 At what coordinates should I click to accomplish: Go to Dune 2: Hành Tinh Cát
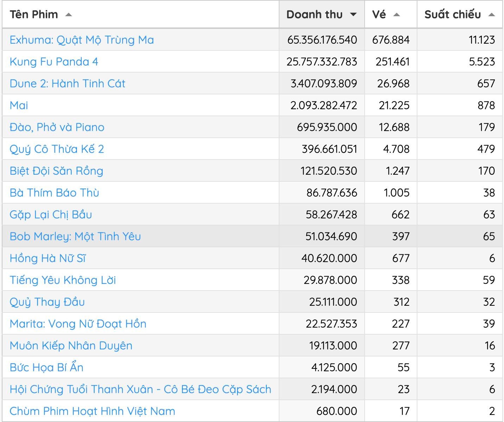pyautogui.click(x=67, y=83)
